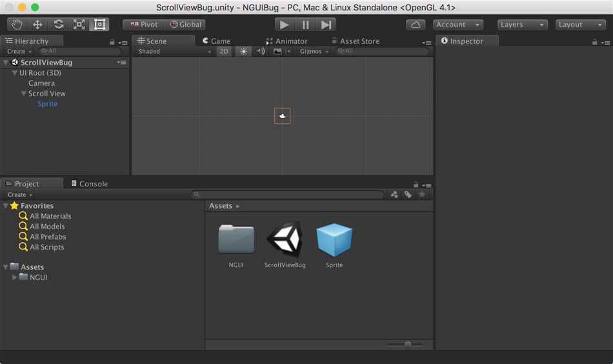The height and width of the screenshot is (364, 613).
Task: Click the Pause button
Action: pyautogui.click(x=305, y=25)
